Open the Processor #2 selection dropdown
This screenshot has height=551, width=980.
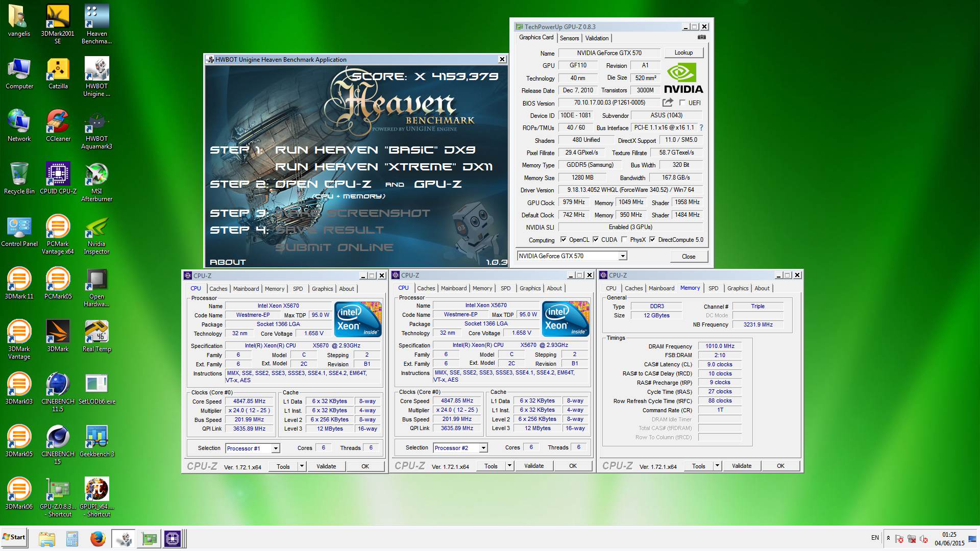[x=483, y=448]
